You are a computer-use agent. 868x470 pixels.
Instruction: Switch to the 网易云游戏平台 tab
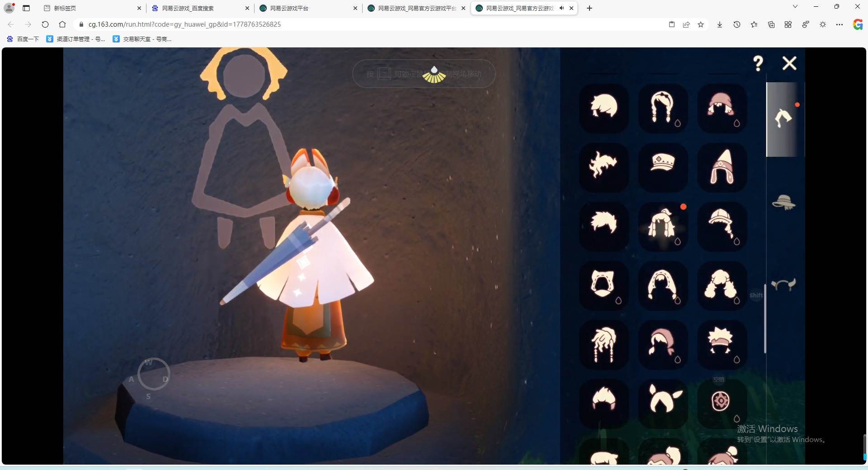pos(308,8)
